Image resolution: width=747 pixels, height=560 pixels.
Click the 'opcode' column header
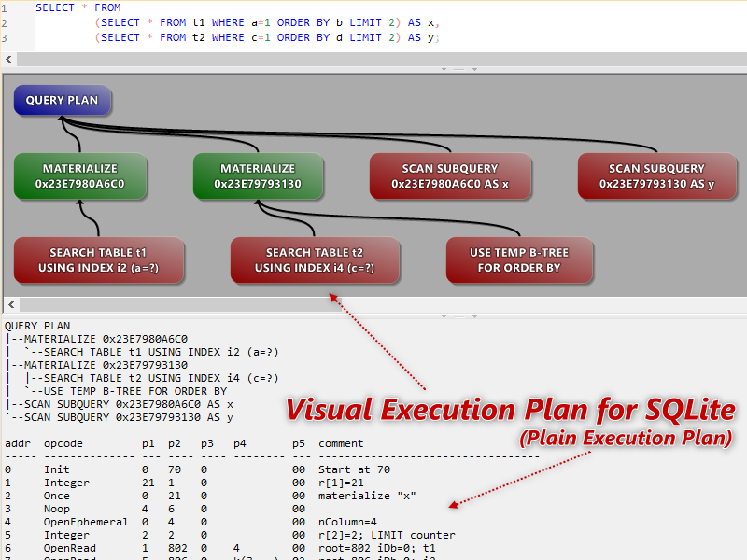63,444
